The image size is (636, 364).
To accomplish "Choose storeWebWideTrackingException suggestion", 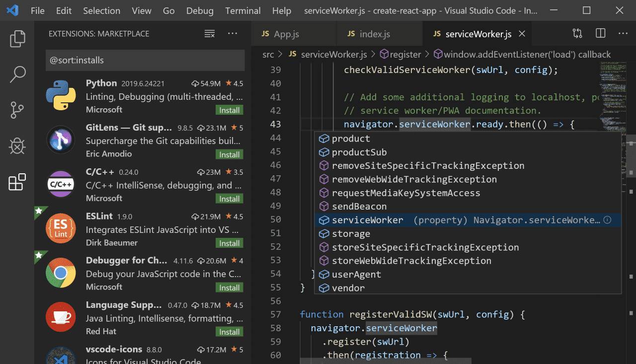I will (x=468, y=261).
